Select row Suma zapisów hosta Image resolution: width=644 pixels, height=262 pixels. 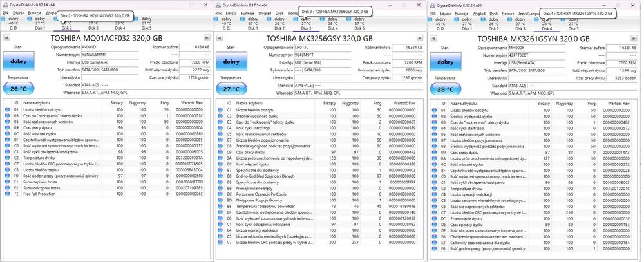tap(104, 182)
